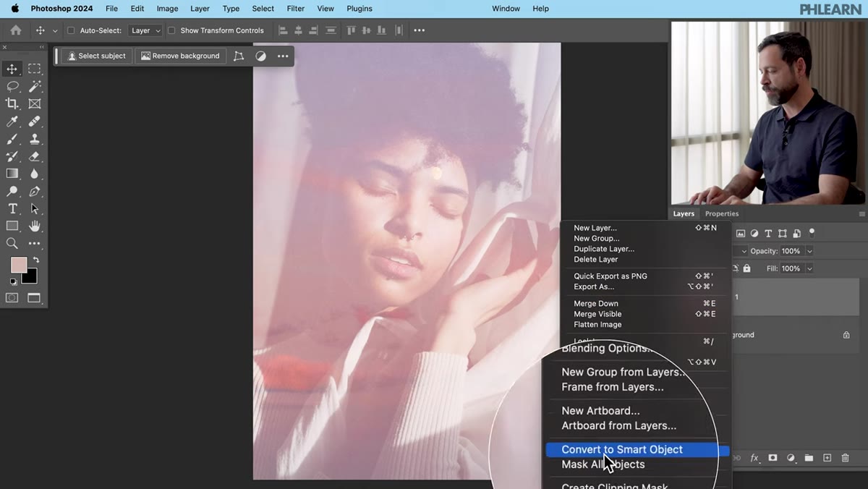This screenshot has width=868, height=489.
Task: Change screen mode in toolbox
Action: tap(34, 297)
